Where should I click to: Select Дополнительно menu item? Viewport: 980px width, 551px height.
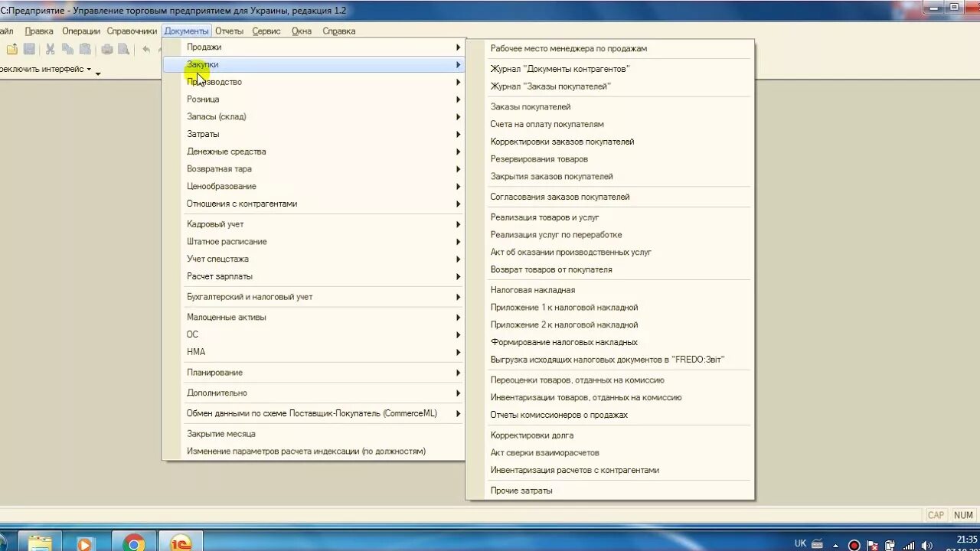[314, 393]
